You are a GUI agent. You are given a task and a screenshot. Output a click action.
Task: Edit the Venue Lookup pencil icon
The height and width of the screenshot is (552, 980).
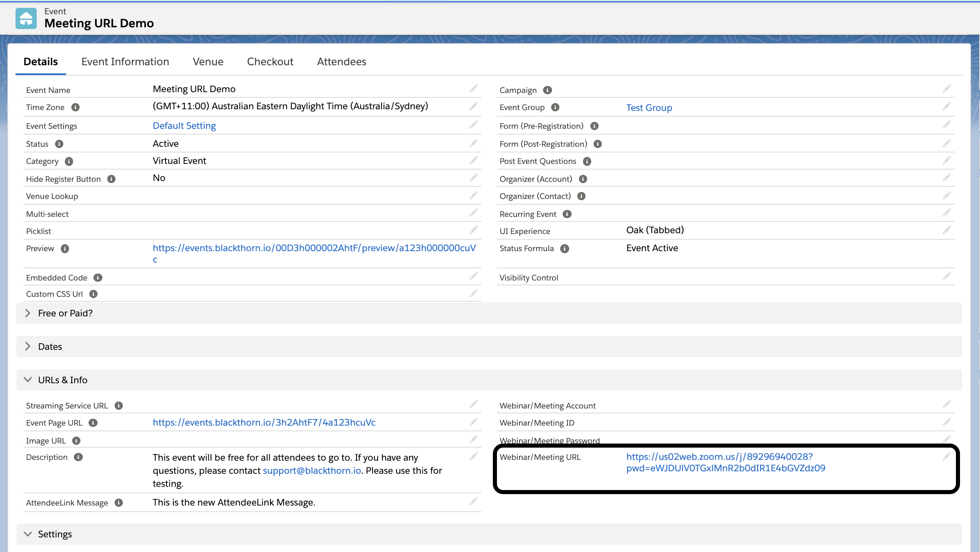[x=473, y=195]
